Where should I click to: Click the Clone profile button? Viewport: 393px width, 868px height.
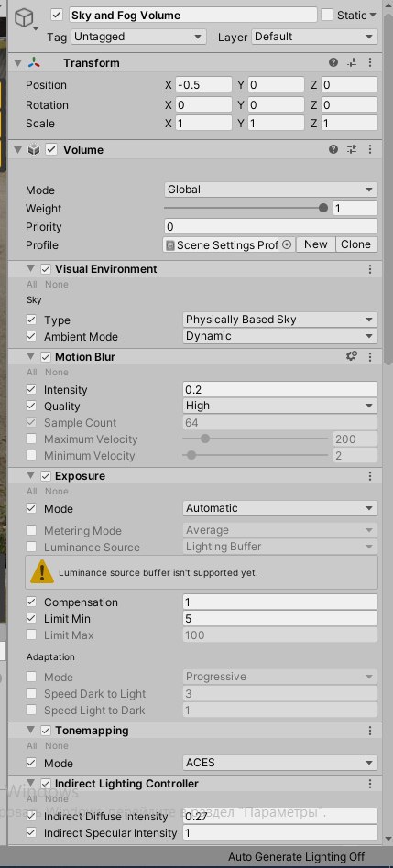pos(356,244)
